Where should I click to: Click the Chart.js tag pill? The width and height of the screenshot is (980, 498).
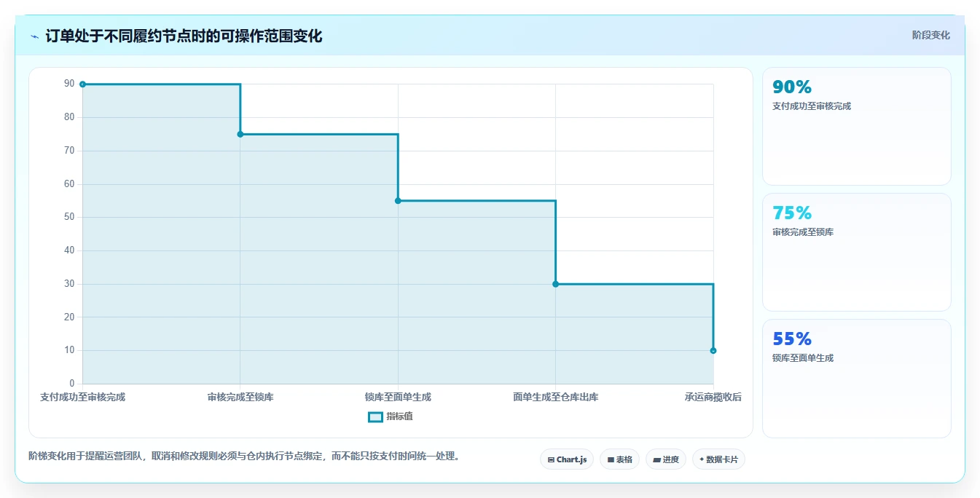point(567,459)
